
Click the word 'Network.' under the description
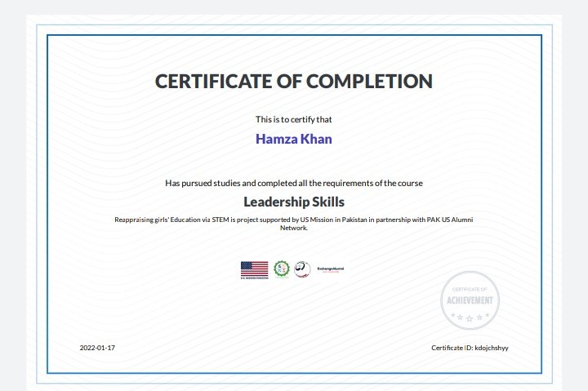294,228
